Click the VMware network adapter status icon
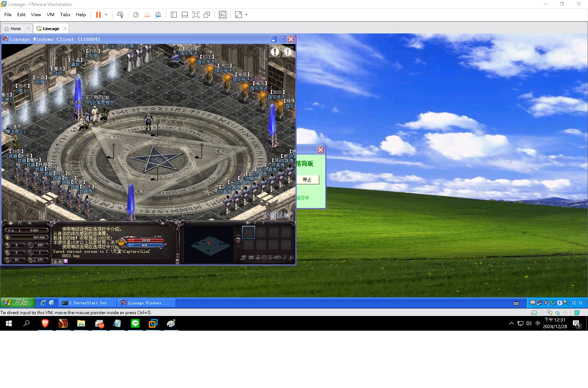588x388 pixels. pos(550,313)
